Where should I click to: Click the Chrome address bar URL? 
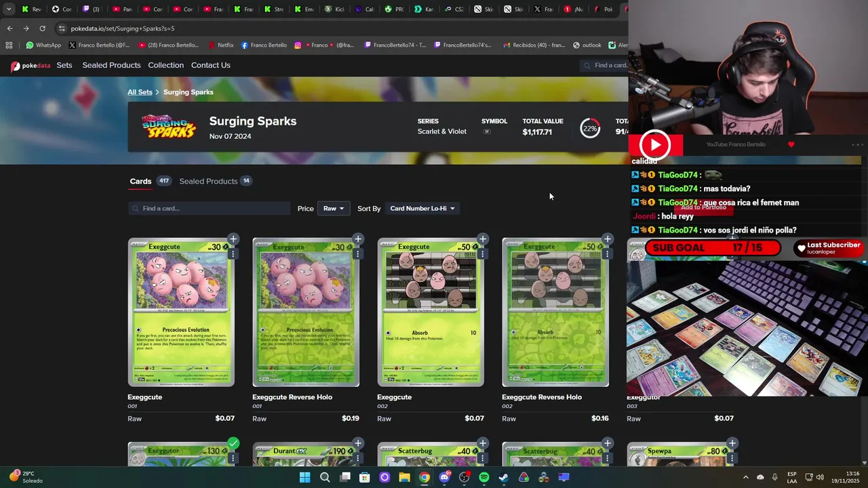(123, 28)
